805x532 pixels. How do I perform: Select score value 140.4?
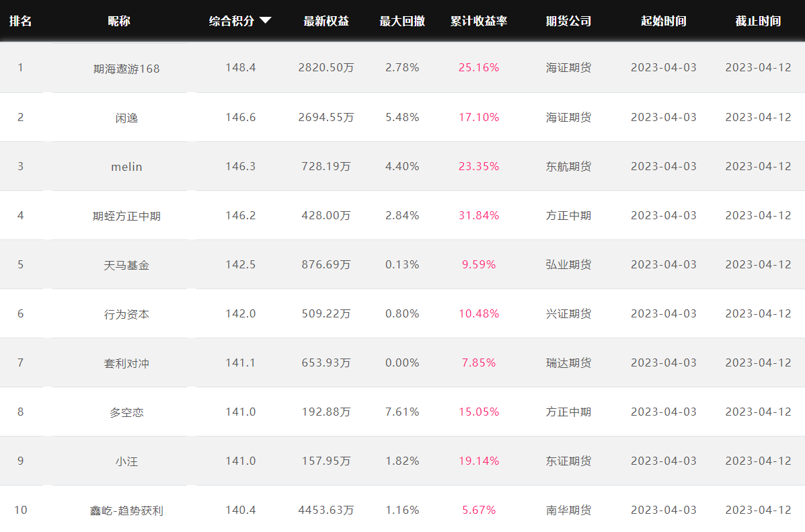[240, 510]
